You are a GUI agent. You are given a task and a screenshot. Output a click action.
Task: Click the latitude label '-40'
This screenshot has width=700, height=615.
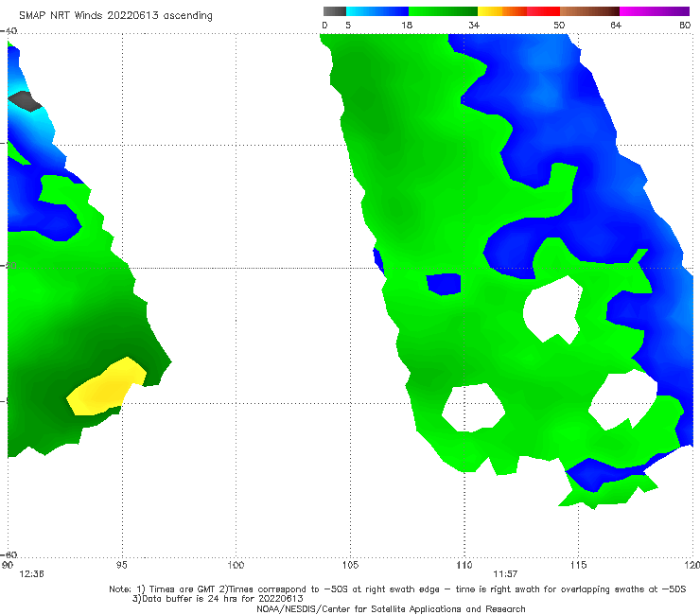click(9, 31)
